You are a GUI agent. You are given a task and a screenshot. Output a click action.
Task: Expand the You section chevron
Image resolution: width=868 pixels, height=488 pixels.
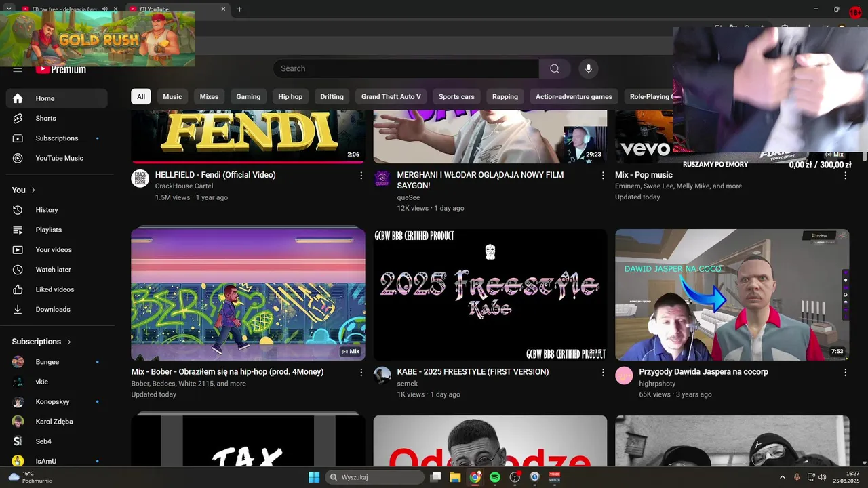pyautogui.click(x=33, y=190)
